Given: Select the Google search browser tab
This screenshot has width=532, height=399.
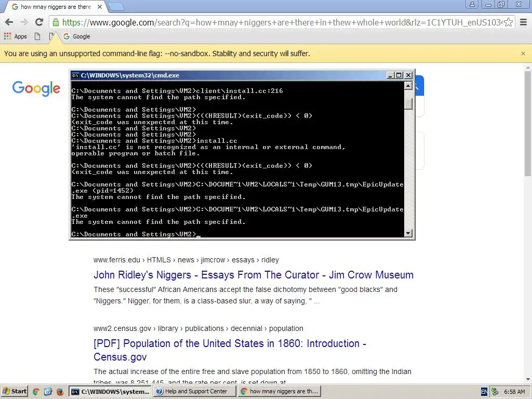Looking at the screenshot, I should point(56,7).
